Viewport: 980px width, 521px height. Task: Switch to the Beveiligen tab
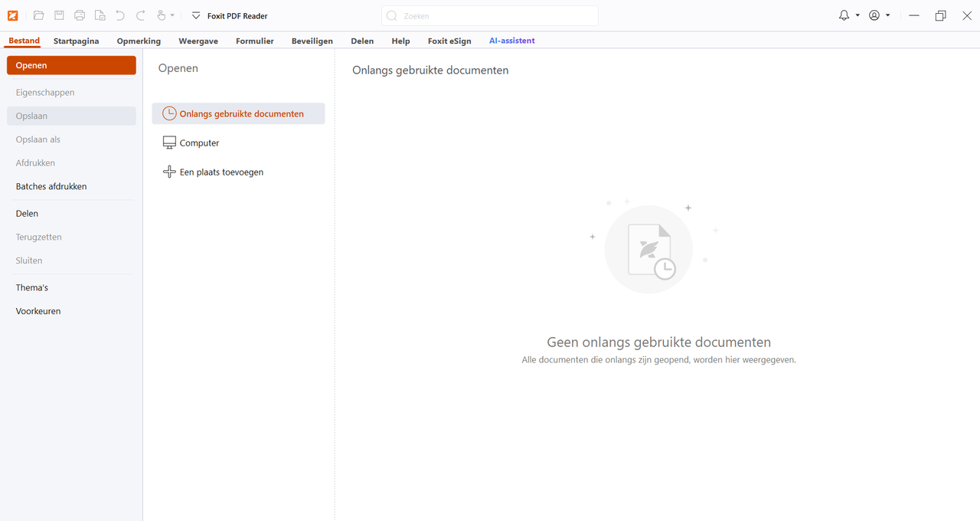(x=312, y=41)
